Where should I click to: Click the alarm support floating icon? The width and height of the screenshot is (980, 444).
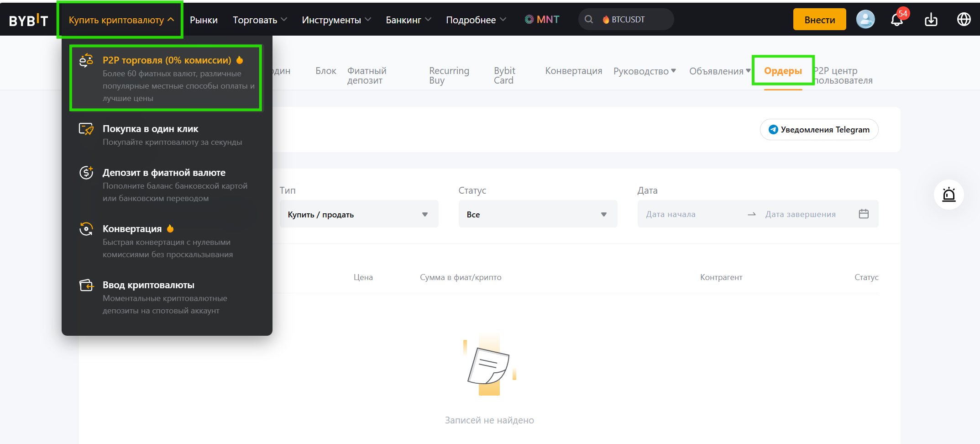click(949, 195)
